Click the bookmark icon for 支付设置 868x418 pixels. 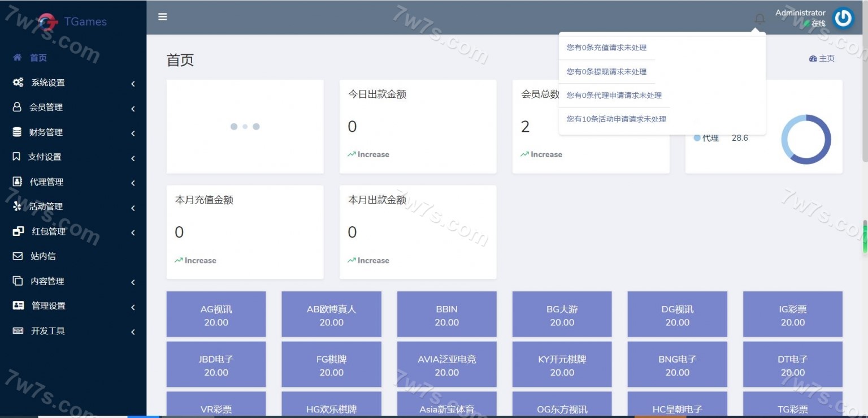pos(17,157)
